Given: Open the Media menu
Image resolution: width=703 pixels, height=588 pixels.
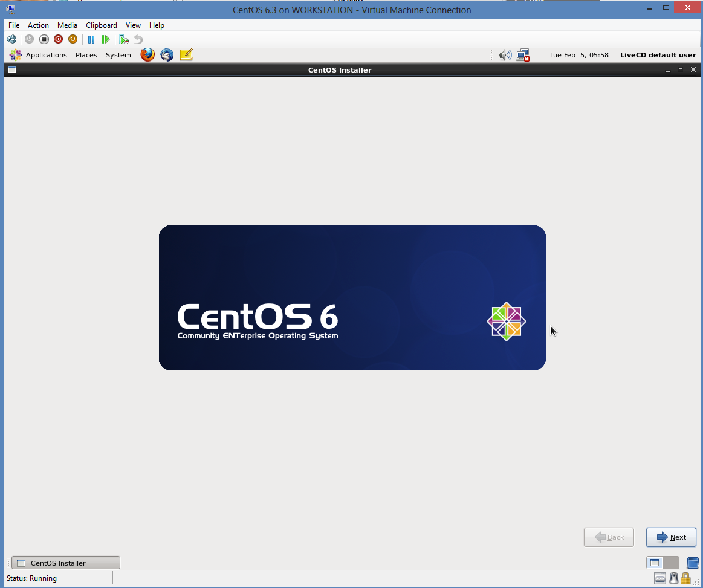Looking at the screenshot, I should (67, 25).
